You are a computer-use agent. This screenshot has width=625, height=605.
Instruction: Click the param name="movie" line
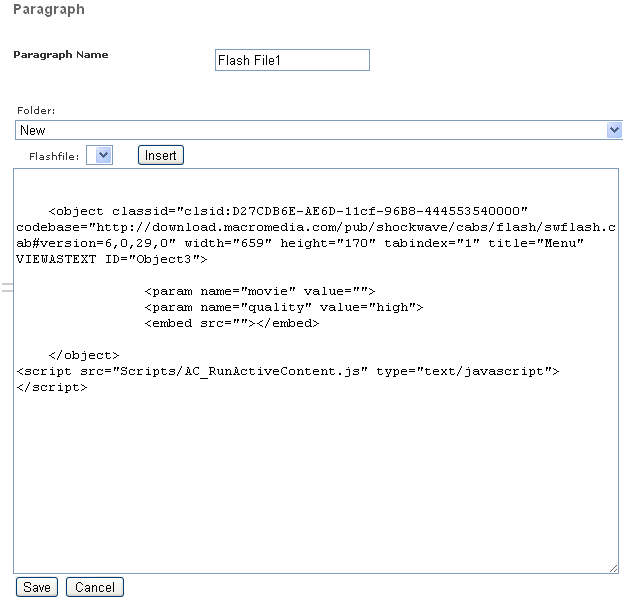coord(259,291)
